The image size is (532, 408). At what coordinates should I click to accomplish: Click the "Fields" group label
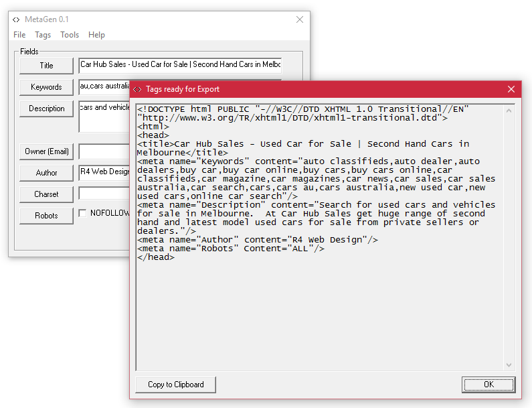point(29,52)
